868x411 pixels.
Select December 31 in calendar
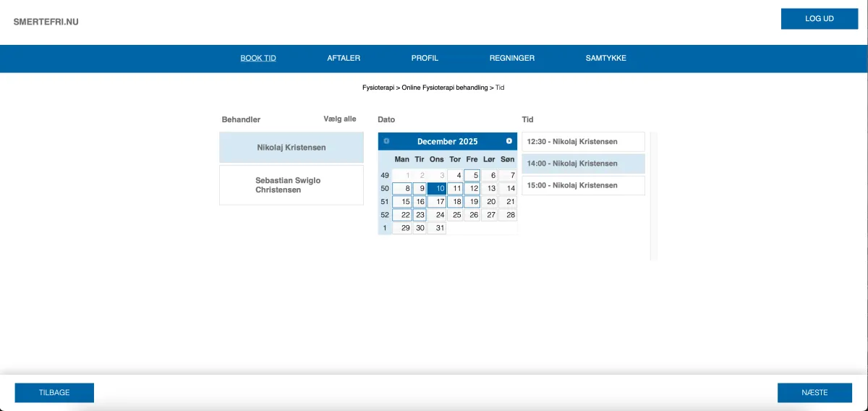coord(437,228)
